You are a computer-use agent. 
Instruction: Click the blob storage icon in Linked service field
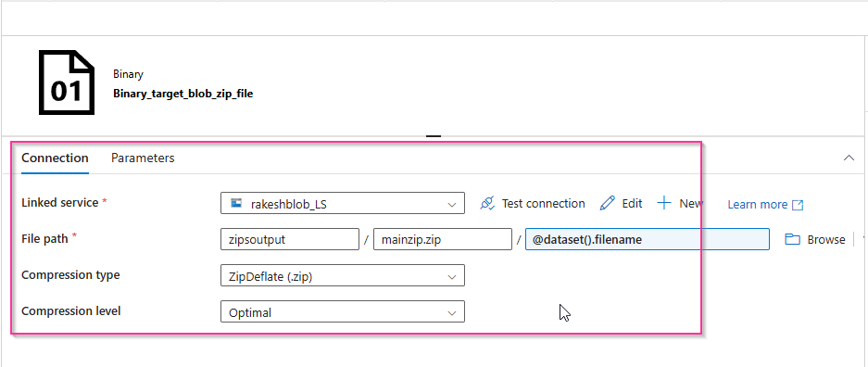[236, 204]
